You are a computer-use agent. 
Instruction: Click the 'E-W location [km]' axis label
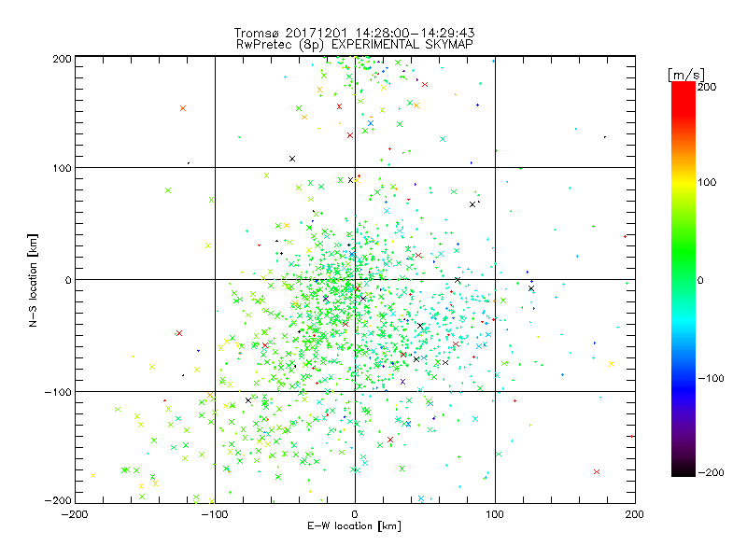pyautogui.click(x=354, y=526)
